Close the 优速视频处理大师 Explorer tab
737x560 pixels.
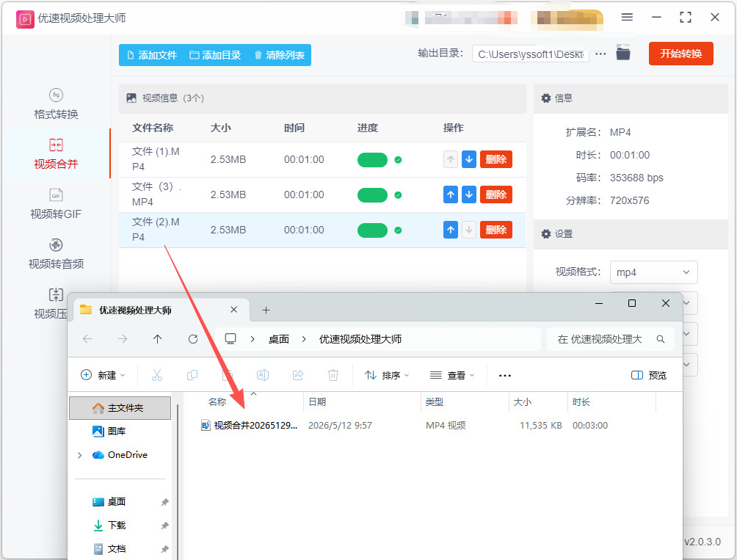(x=233, y=310)
